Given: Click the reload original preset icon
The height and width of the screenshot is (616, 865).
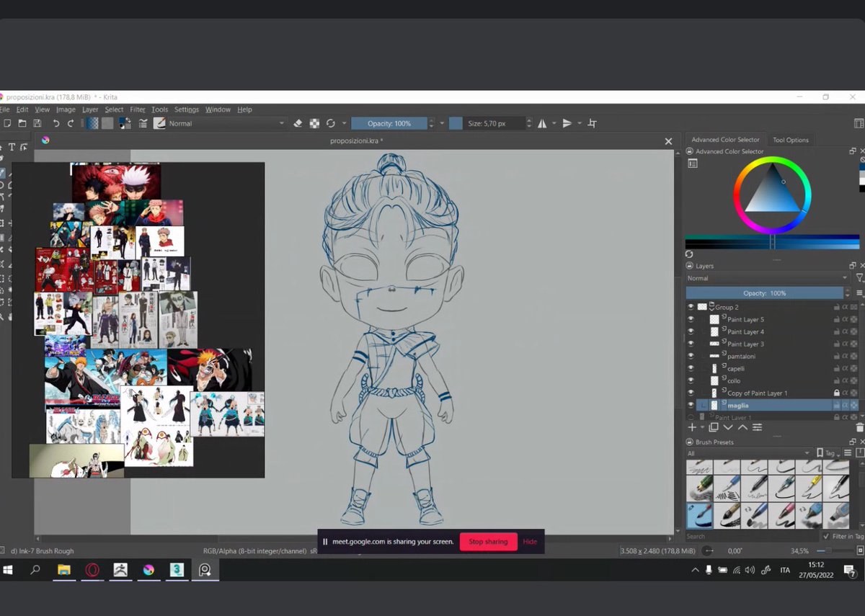Looking at the screenshot, I should coord(331,123).
